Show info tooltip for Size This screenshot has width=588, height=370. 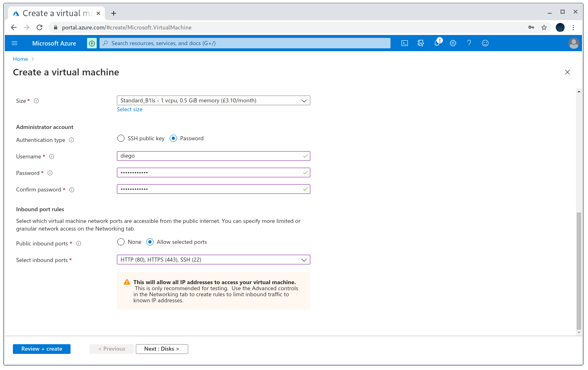[36, 101]
